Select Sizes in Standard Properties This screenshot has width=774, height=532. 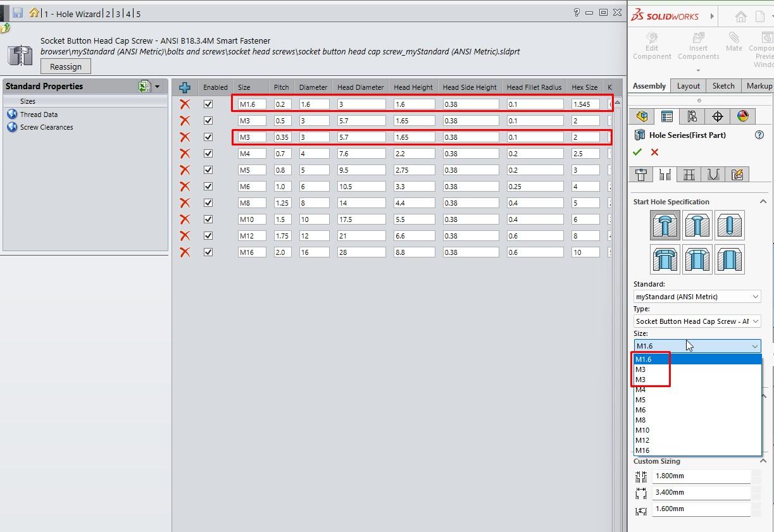coord(28,101)
